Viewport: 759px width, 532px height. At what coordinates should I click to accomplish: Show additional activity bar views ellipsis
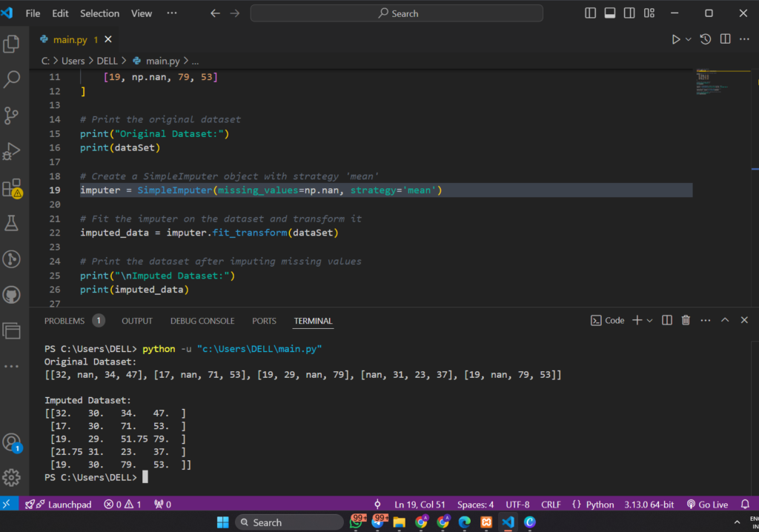pyautogui.click(x=12, y=367)
